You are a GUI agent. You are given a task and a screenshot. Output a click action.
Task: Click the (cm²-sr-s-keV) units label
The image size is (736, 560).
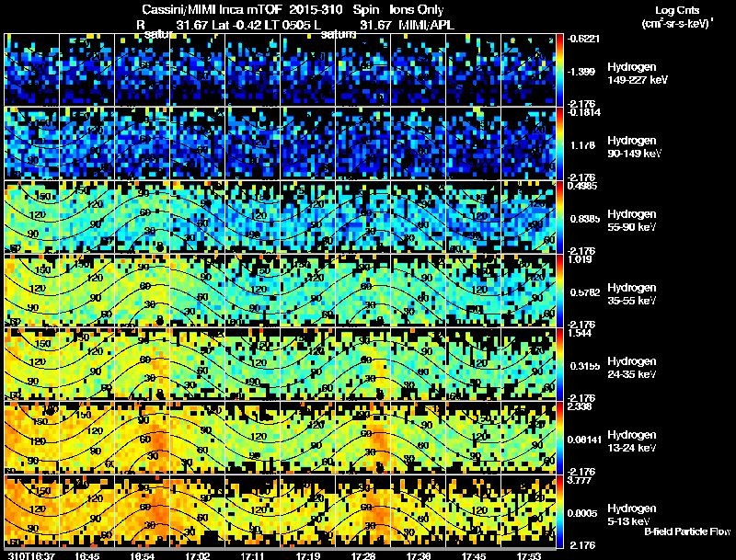(x=677, y=24)
